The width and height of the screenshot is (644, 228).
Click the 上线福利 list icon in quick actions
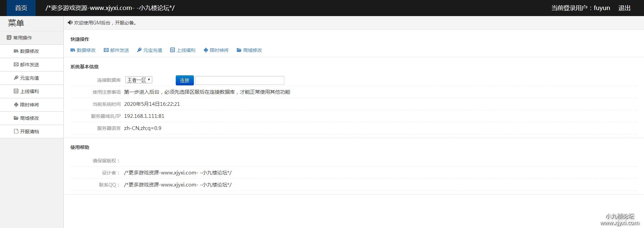click(172, 50)
